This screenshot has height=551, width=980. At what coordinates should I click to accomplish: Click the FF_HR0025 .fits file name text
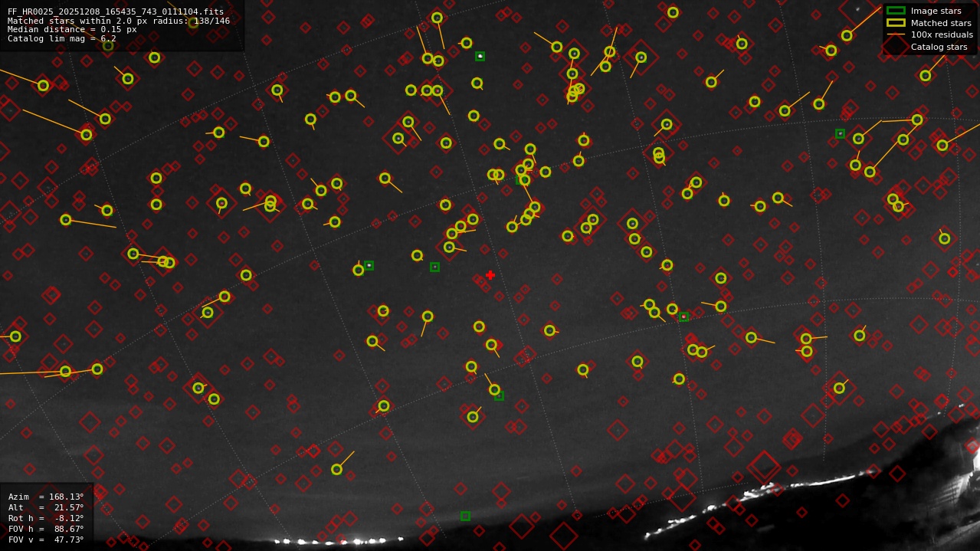(x=116, y=12)
